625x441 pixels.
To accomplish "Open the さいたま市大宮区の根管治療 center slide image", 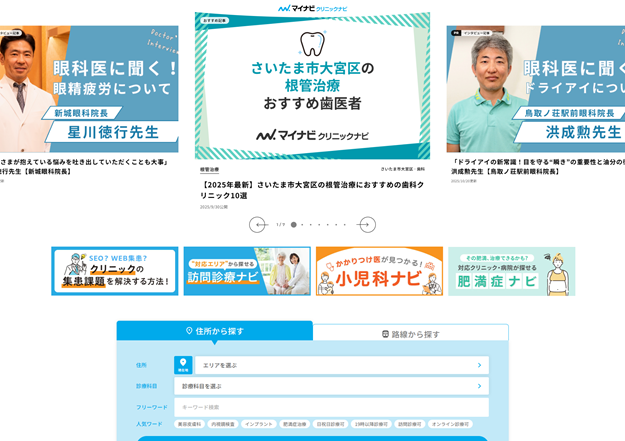I will coord(312,86).
